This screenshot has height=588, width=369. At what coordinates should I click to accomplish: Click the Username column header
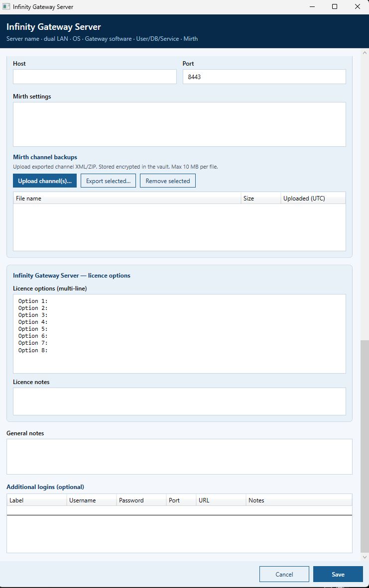(92, 500)
